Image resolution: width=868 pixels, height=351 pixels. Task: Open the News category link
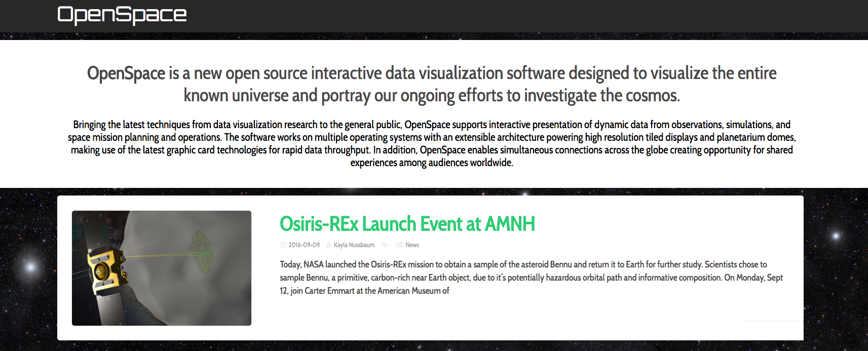click(x=412, y=245)
